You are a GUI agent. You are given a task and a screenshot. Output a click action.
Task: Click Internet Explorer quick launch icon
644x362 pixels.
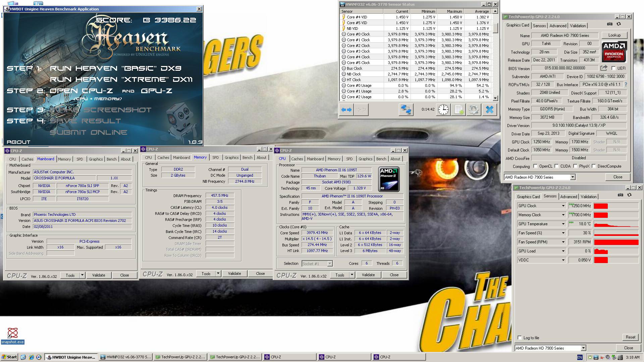point(31,357)
